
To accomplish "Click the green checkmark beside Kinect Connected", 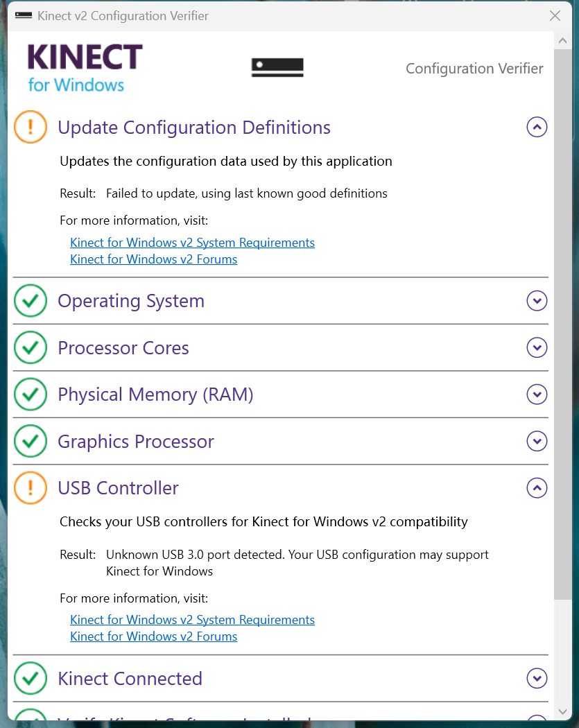I will [31, 679].
